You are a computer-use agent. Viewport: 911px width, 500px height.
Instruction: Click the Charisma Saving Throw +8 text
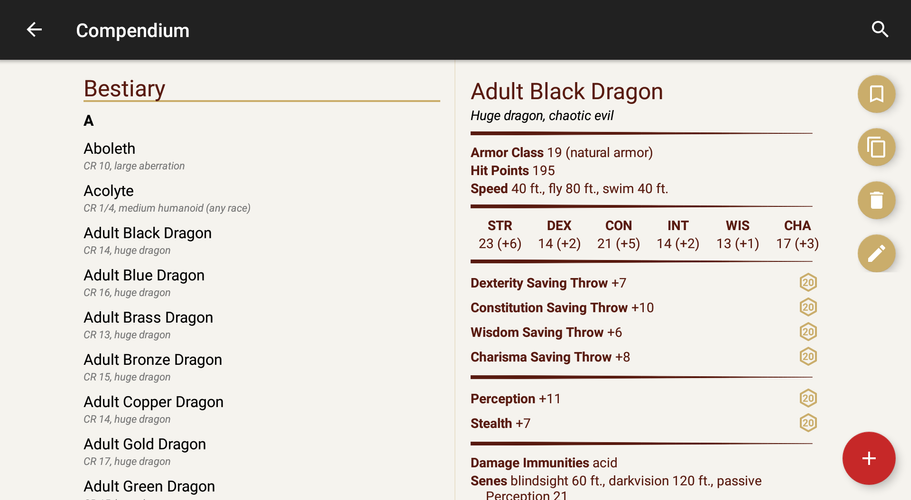[550, 357]
